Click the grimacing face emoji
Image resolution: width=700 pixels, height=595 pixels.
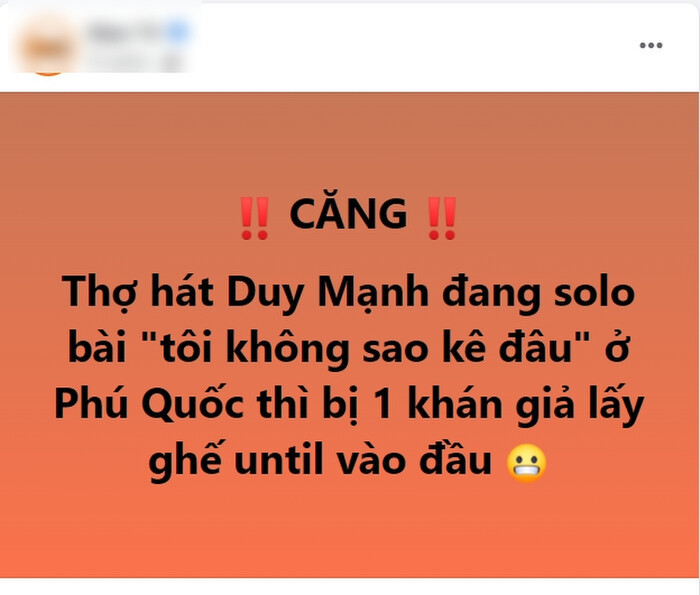(x=527, y=463)
